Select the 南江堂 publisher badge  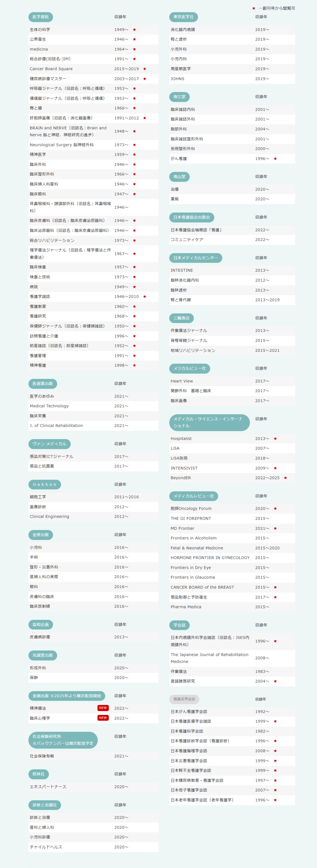179,97
